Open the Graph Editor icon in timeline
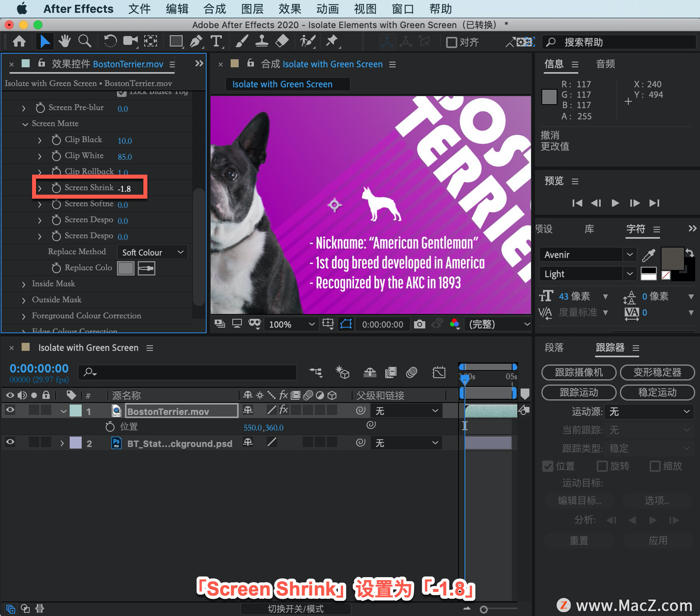Image resolution: width=700 pixels, height=616 pixels. [x=439, y=372]
